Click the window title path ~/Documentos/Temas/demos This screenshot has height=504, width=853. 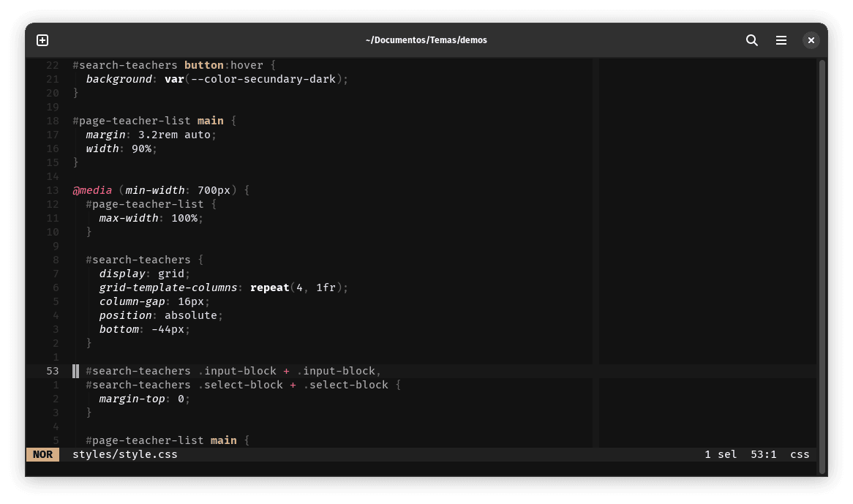point(426,40)
